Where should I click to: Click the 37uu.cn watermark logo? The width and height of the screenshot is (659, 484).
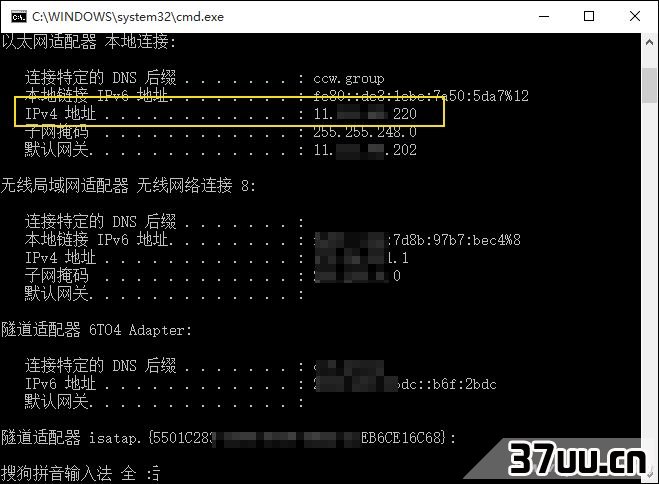click(576, 459)
